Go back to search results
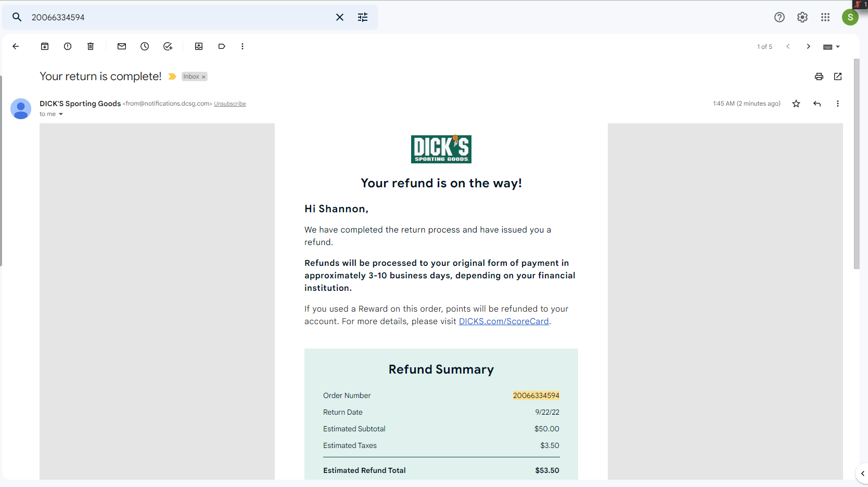This screenshot has height=487, width=868. pyautogui.click(x=16, y=46)
